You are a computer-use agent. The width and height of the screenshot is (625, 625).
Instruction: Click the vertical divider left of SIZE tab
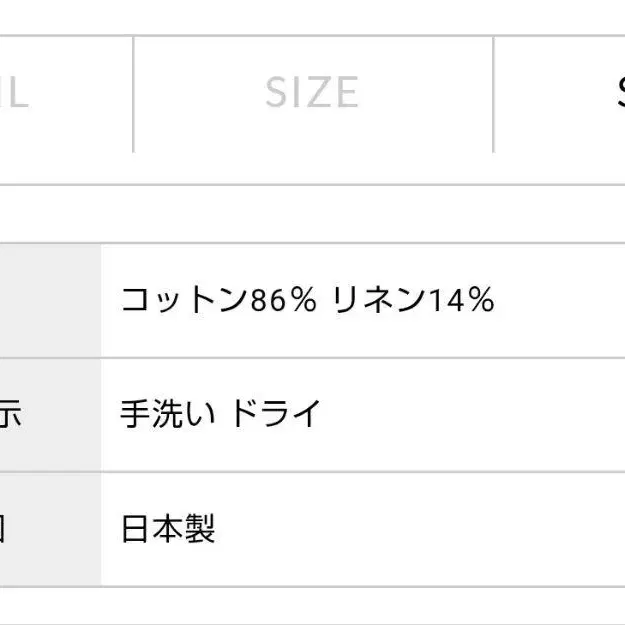click(x=133, y=94)
